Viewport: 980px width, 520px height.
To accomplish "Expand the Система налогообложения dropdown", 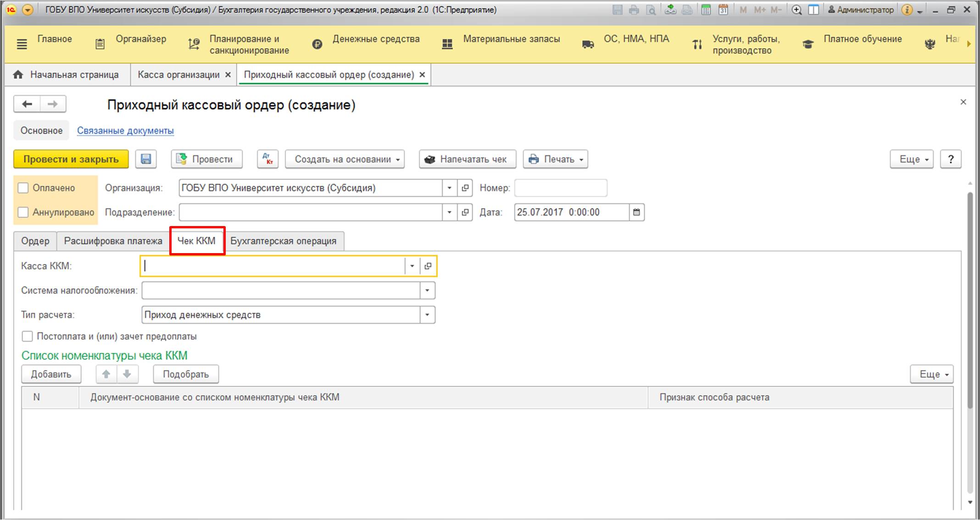I will [x=427, y=291].
